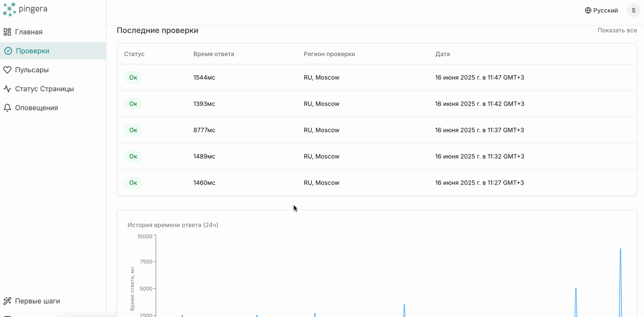The height and width of the screenshot is (317, 644).
Task: Click the Главная dashboard grid icon
Action: coord(7,32)
